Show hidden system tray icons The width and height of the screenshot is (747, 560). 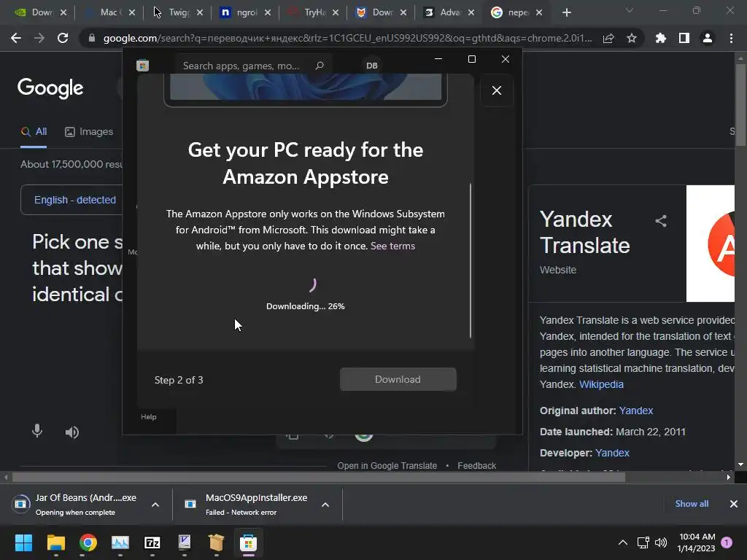(623, 542)
